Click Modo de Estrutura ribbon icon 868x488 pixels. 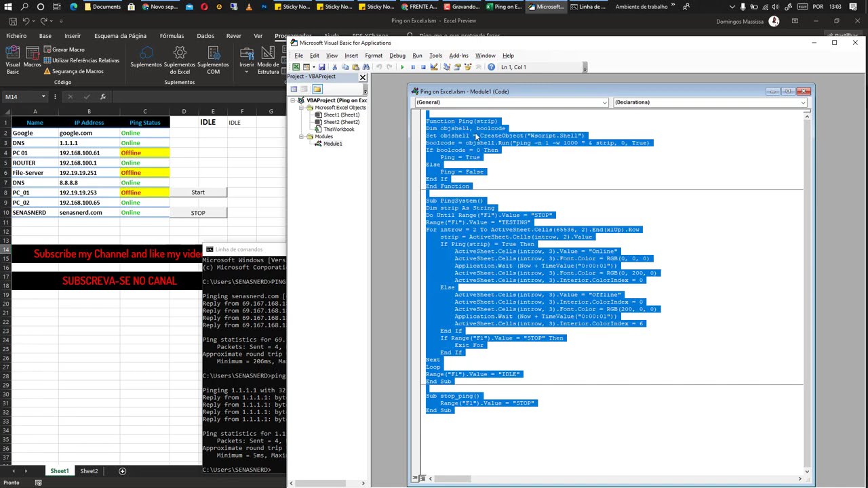click(x=268, y=60)
